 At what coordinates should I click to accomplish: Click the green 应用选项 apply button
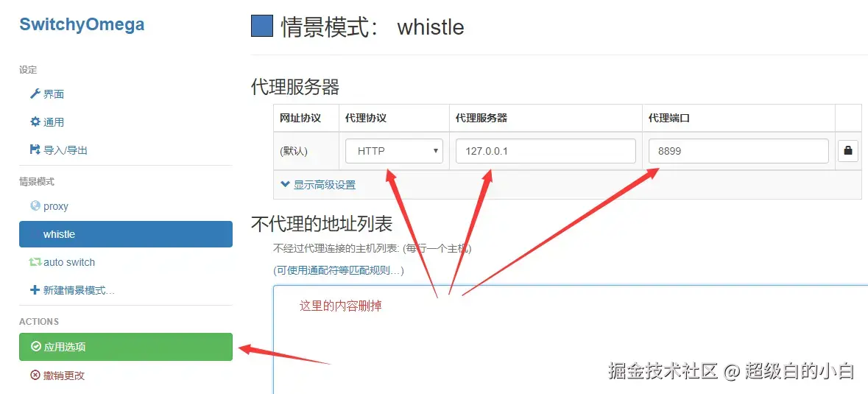coord(126,347)
